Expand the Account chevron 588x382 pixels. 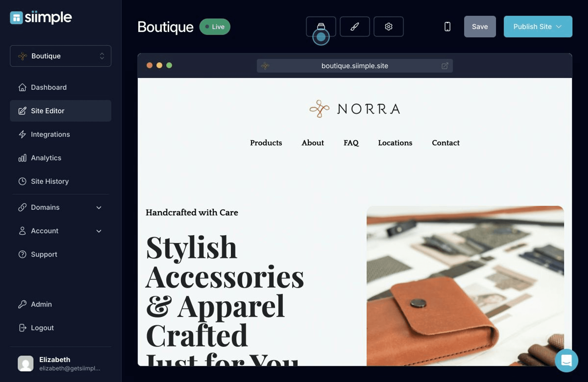99,231
